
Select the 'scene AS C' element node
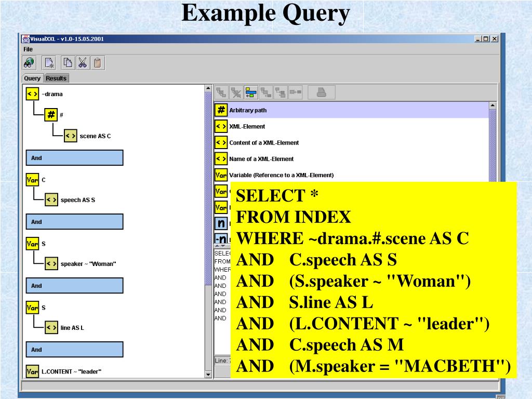87,136
